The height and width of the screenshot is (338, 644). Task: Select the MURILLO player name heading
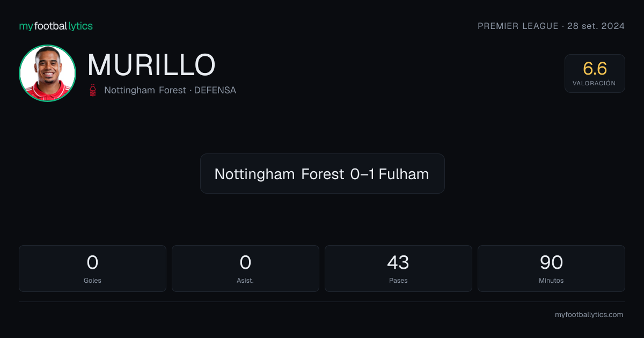(x=151, y=65)
